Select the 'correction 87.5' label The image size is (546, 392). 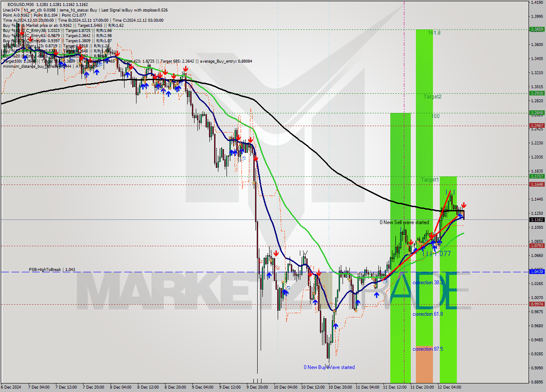coord(428,349)
